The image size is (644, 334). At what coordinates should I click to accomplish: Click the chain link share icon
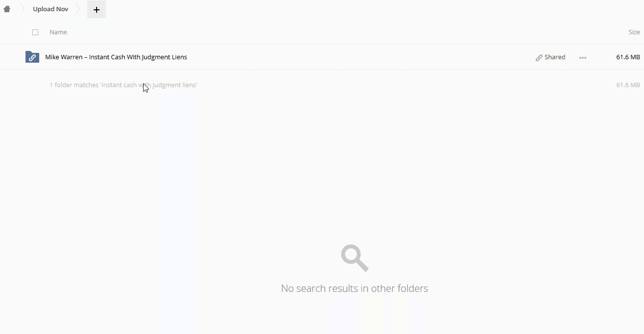point(539,58)
